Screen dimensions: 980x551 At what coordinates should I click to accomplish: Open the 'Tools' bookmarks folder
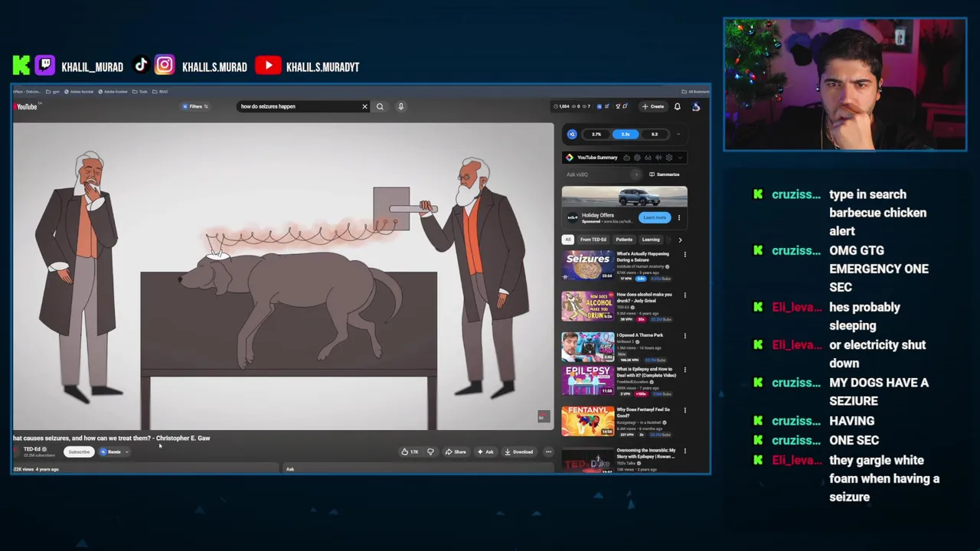click(140, 91)
